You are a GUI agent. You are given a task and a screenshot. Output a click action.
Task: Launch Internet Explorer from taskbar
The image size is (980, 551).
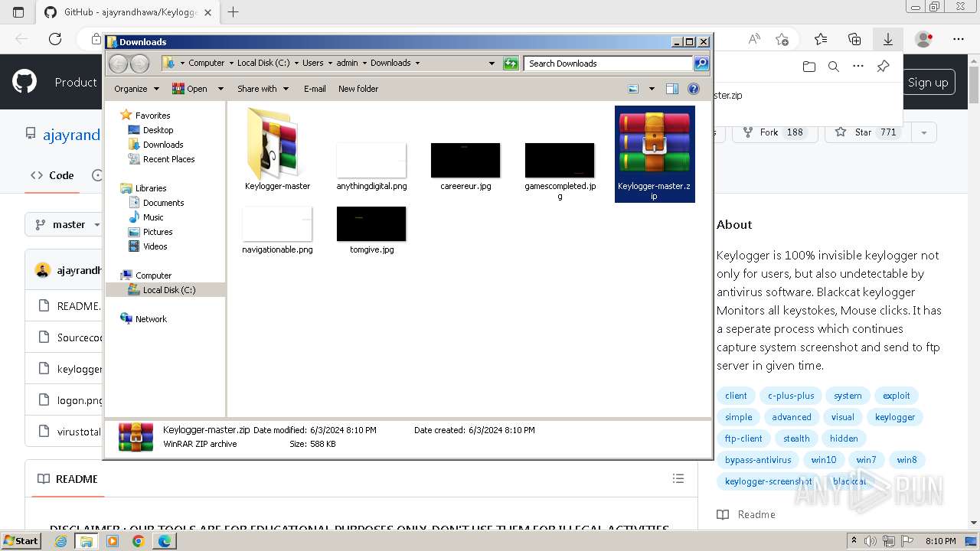click(x=61, y=541)
